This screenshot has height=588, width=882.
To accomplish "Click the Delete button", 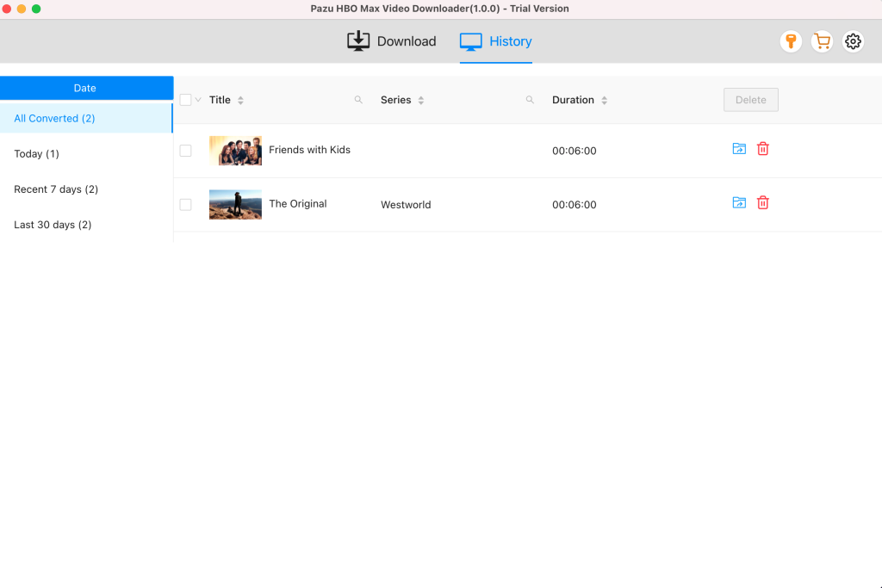I will click(x=751, y=100).
